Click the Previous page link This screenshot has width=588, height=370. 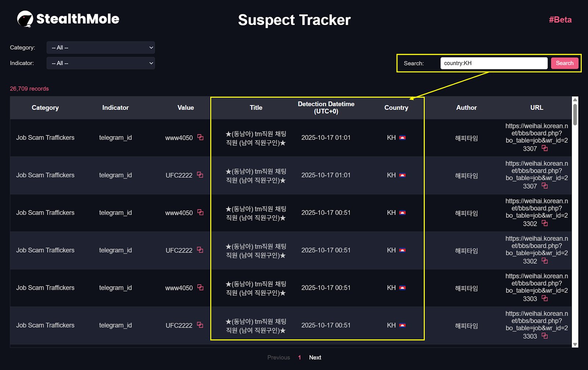click(279, 357)
